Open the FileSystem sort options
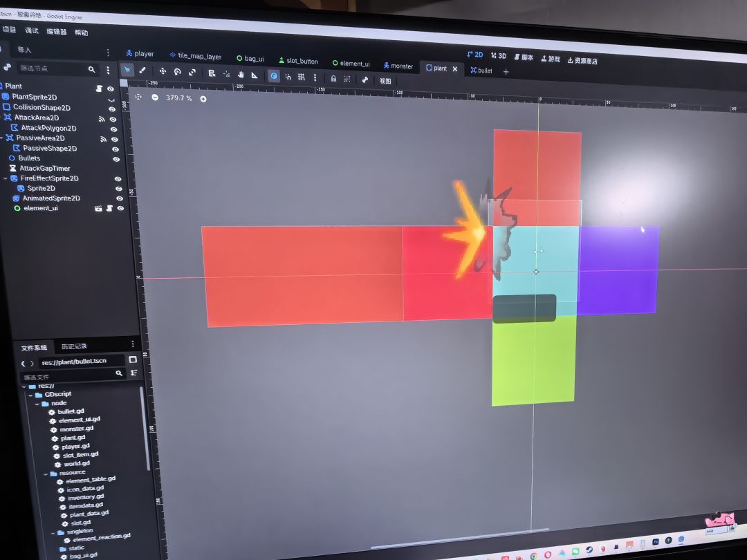The image size is (747, 560). (134, 373)
